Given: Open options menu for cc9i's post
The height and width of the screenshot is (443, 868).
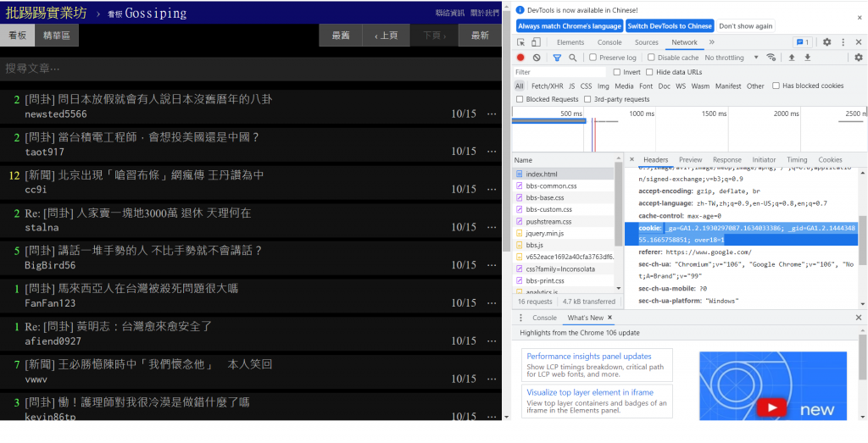Looking at the screenshot, I should coord(492,189).
